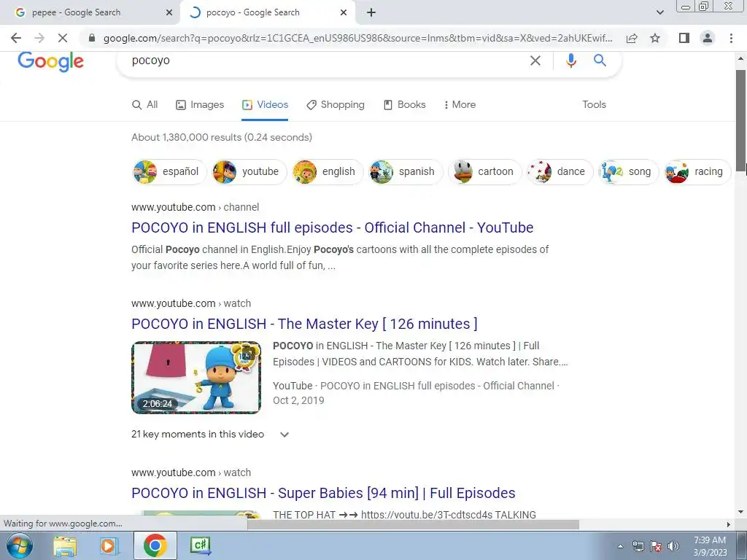Click the Action Center flag icon
This screenshot has height=560, width=747.
pos(656,546)
